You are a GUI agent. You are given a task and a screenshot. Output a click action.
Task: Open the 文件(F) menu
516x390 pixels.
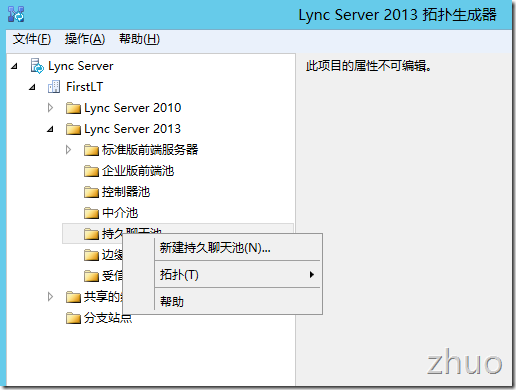point(32,39)
